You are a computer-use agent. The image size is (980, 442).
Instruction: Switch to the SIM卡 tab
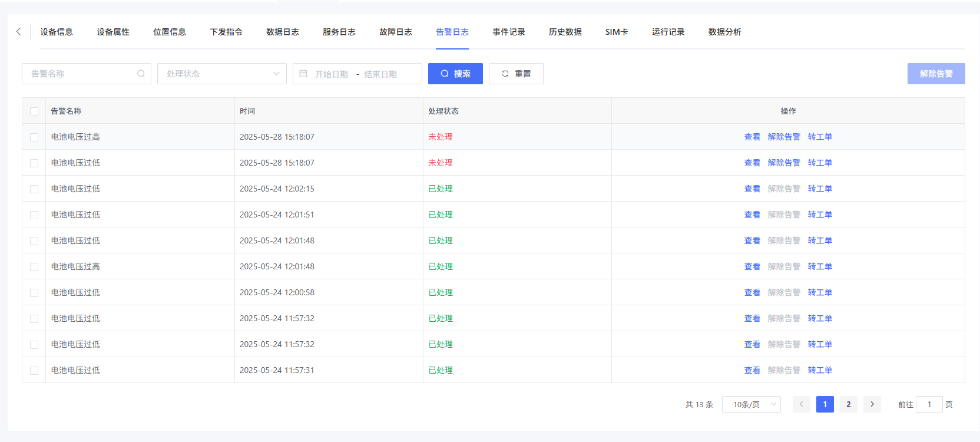pyautogui.click(x=616, y=32)
